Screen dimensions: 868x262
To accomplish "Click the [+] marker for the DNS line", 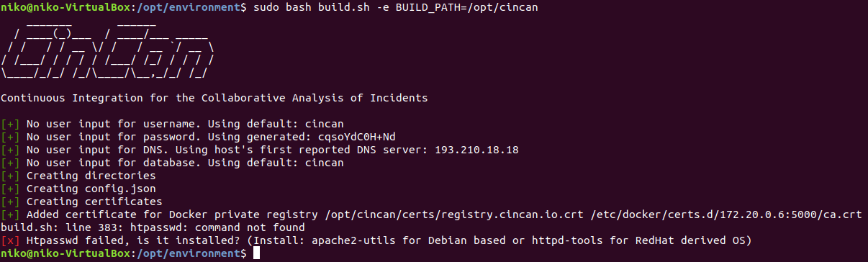I will 10,150.
